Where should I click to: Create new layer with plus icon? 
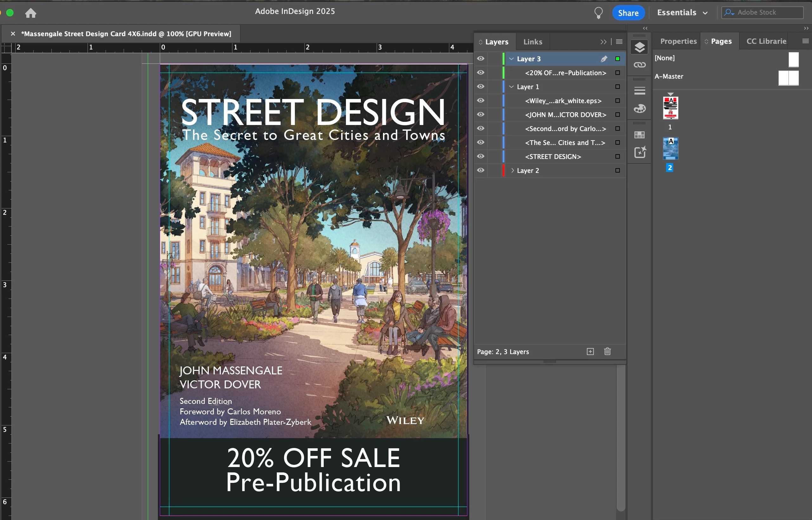point(590,352)
